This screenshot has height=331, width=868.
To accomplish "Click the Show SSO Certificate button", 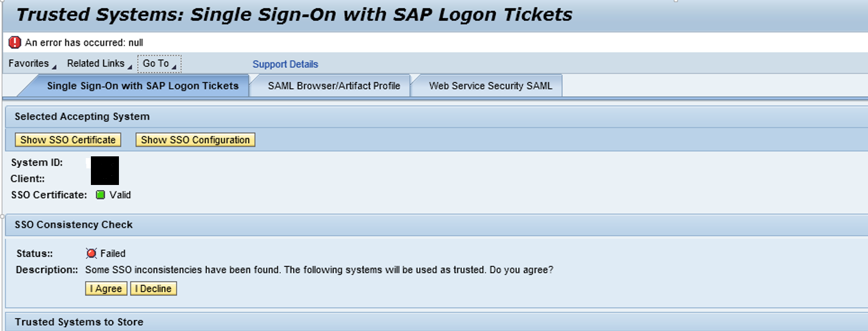I will pos(68,140).
